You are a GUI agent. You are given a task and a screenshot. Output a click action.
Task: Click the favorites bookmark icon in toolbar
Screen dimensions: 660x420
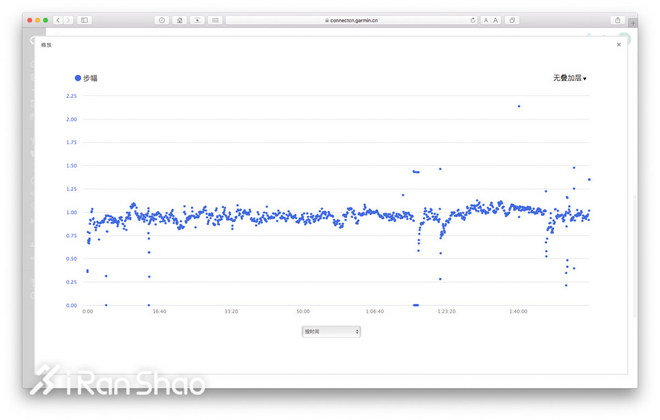(196, 20)
